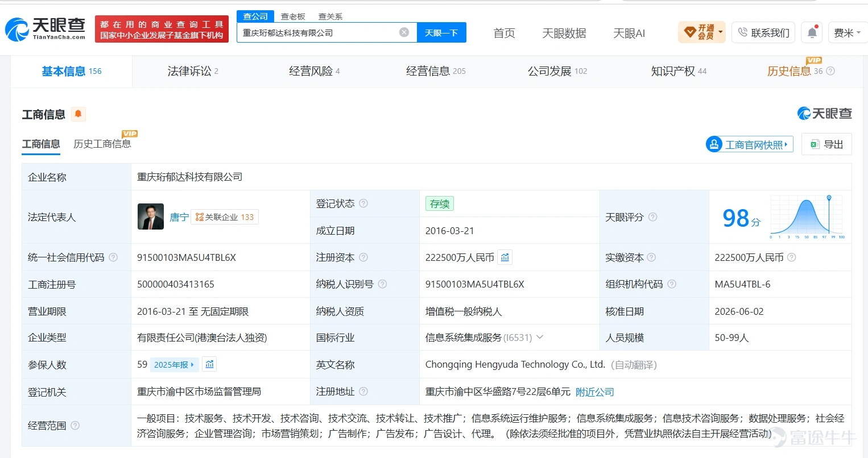Click the help icon beside 统一社会信用代码
Viewport: 868px width, 458px height.
[x=113, y=257]
